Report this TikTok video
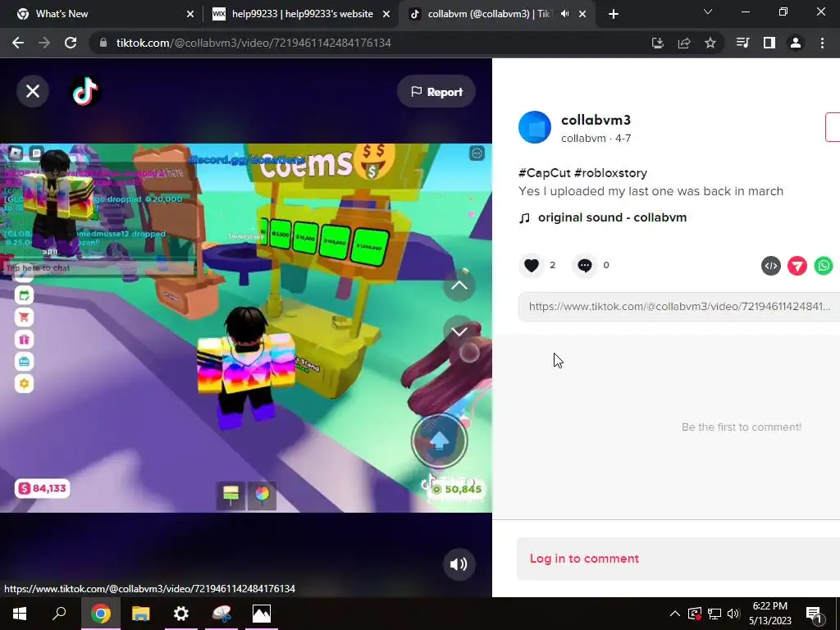This screenshot has width=840, height=630. coord(436,92)
